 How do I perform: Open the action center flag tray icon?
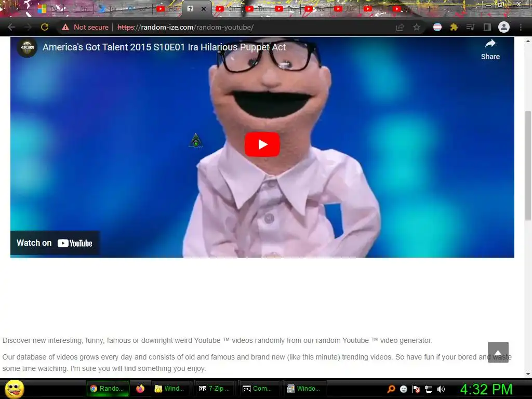tap(416, 389)
